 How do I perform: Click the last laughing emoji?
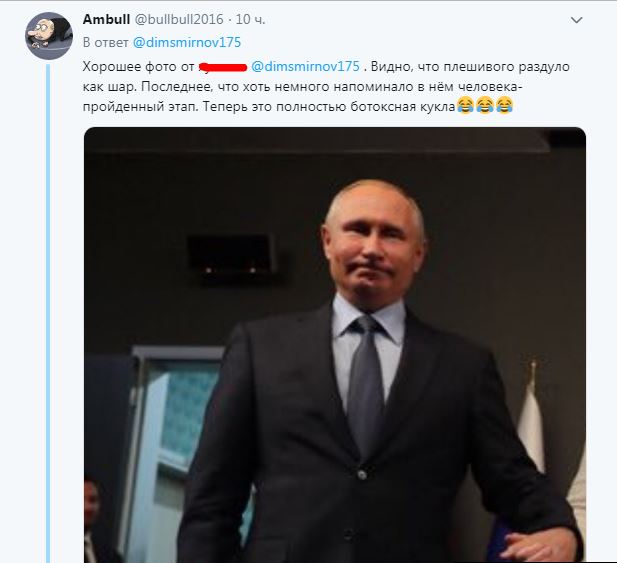504,106
